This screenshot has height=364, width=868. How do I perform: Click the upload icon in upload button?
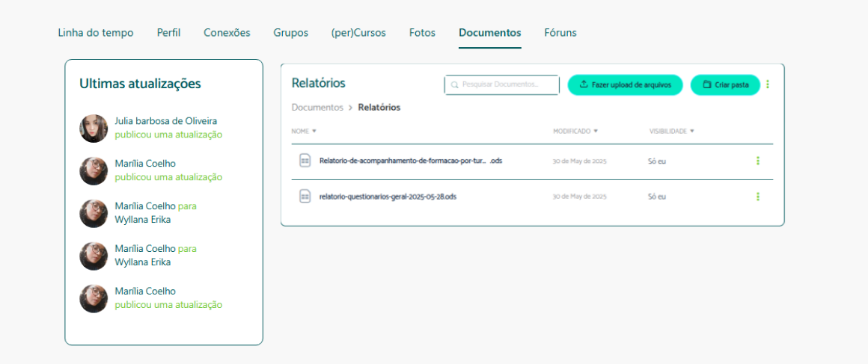pyautogui.click(x=584, y=85)
